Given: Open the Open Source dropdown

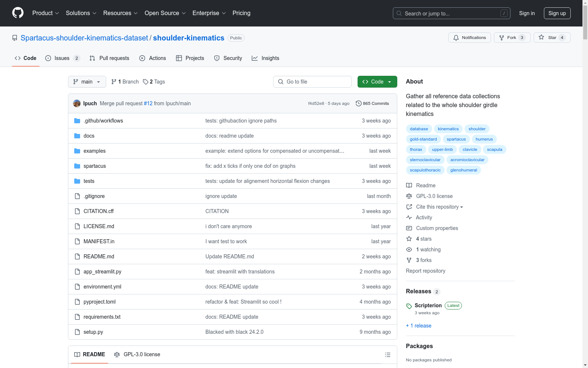Looking at the screenshot, I should point(165,13).
